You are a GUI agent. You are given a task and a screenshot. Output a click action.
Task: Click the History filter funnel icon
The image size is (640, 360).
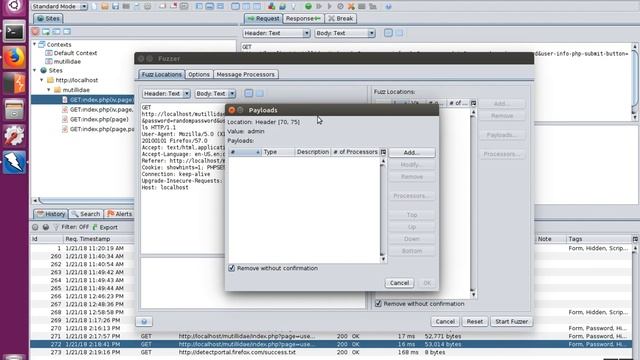click(56, 227)
